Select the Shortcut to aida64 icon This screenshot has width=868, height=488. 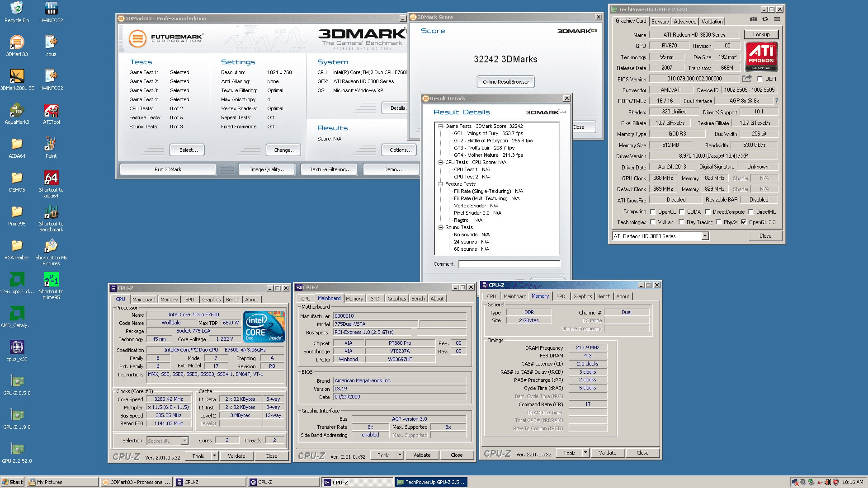pyautogui.click(x=51, y=184)
